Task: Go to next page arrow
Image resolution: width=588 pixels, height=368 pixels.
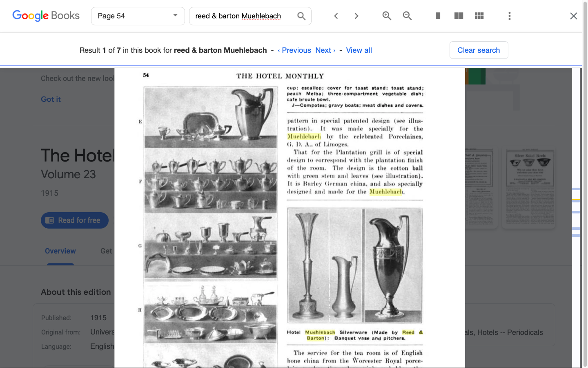Action: click(356, 16)
